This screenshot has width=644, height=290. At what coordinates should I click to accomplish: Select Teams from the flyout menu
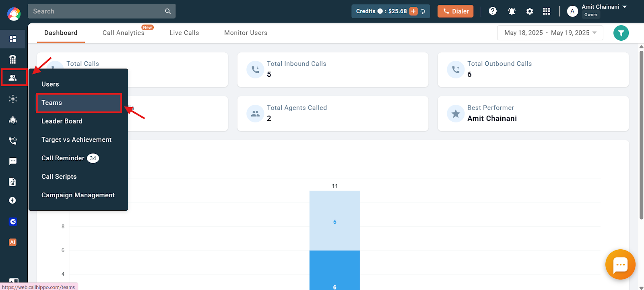point(78,103)
